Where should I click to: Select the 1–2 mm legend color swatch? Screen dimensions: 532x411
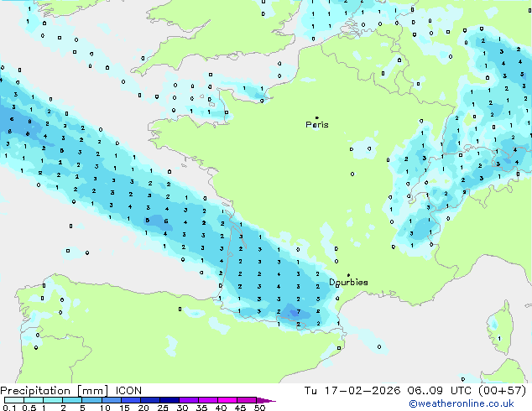(53, 400)
